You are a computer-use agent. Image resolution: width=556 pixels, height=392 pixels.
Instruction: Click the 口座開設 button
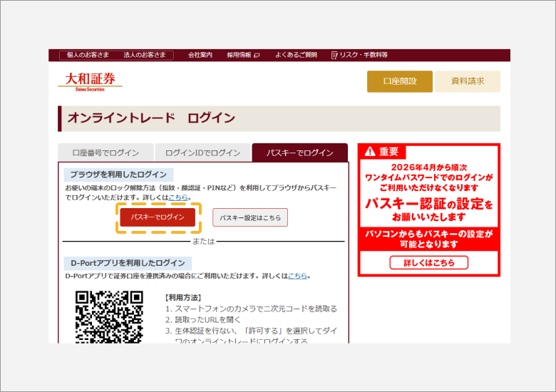[x=400, y=81]
